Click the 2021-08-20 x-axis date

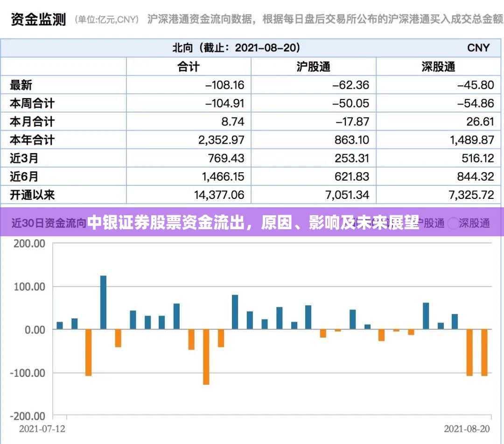[467, 429]
